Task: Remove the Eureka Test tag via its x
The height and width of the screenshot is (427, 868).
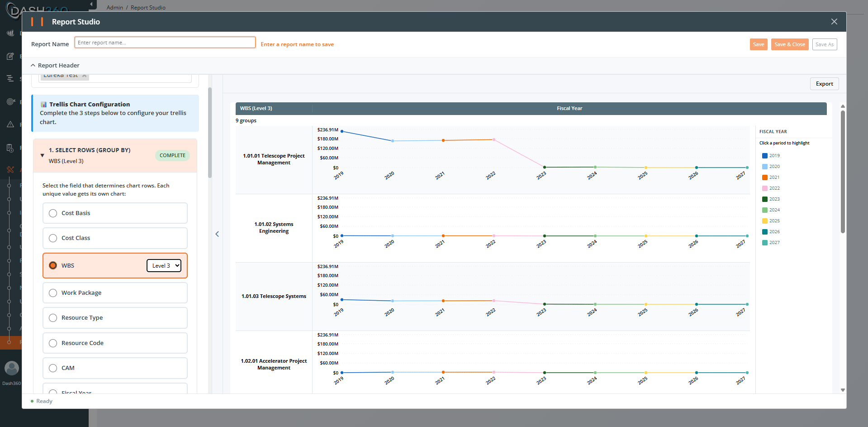Action: 84,76
